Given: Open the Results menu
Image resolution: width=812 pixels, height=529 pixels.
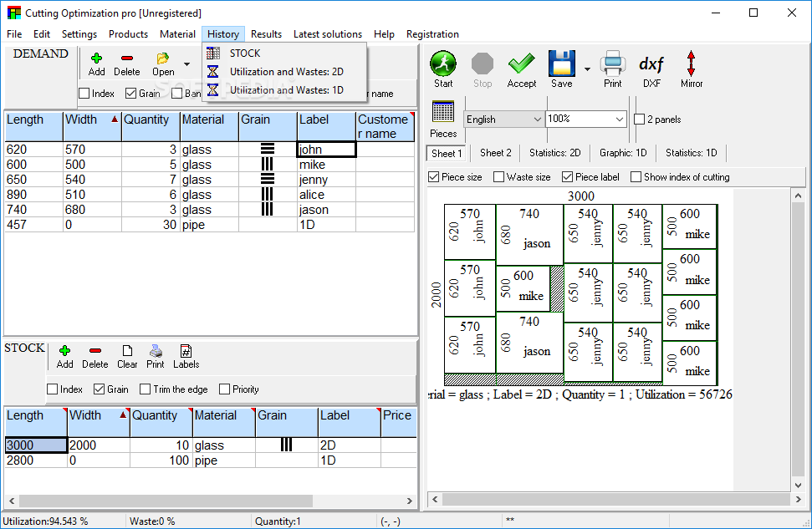Looking at the screenshot, I should 266,34.
